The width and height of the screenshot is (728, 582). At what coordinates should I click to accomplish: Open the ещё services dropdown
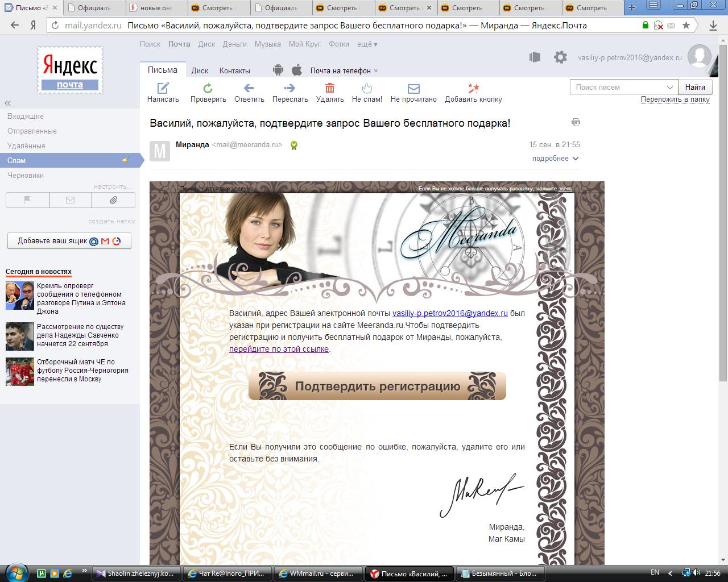pyautogui.click(x=367, y=44)
